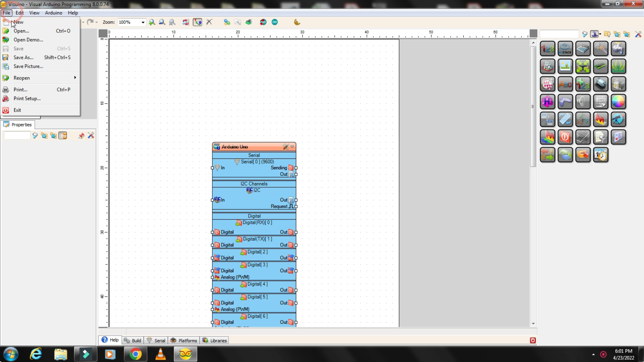644x362 pixels.
Task: Toggle the wizard hat palette button
Action: coord(594,34)
